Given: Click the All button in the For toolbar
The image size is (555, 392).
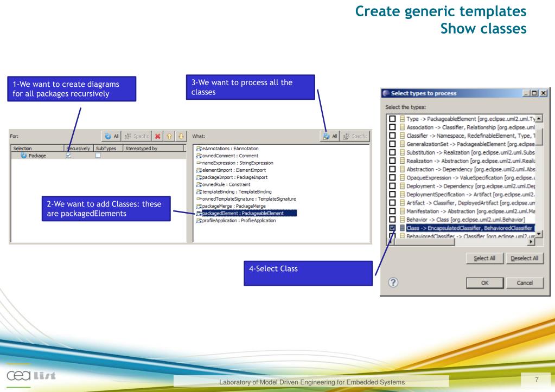Looking at the screenshot, I should point(112,136).
